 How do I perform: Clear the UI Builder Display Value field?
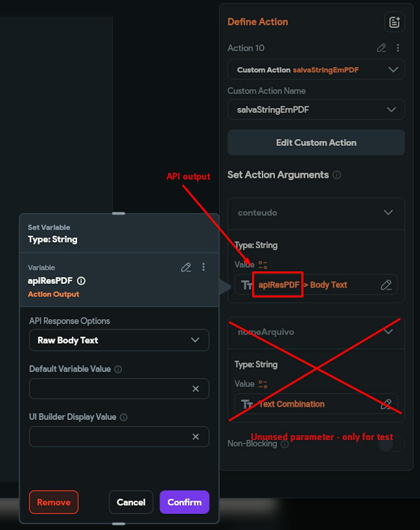[196, 437]
